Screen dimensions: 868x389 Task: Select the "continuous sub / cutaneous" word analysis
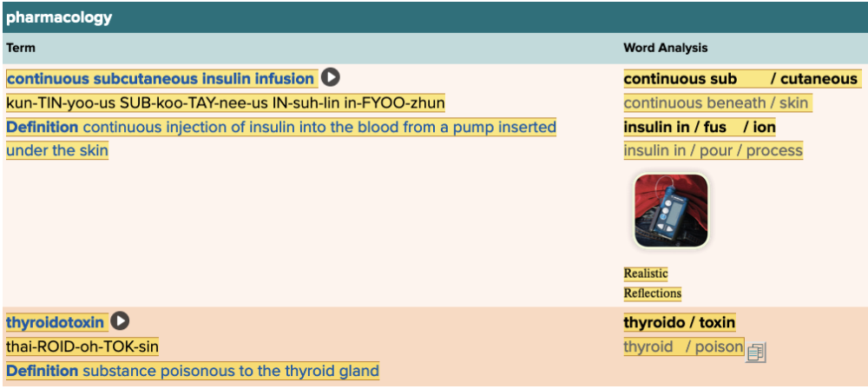(x=740, y=79)
